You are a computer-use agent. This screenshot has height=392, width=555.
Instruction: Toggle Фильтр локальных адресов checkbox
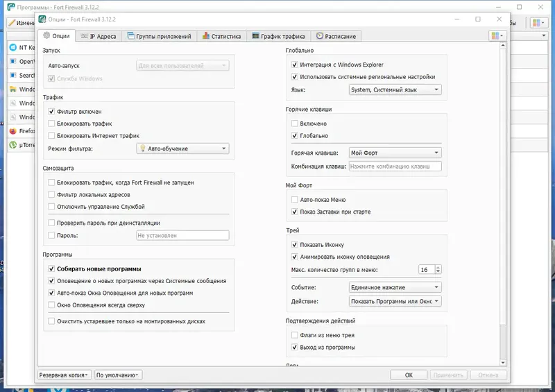tap(51, 194)
